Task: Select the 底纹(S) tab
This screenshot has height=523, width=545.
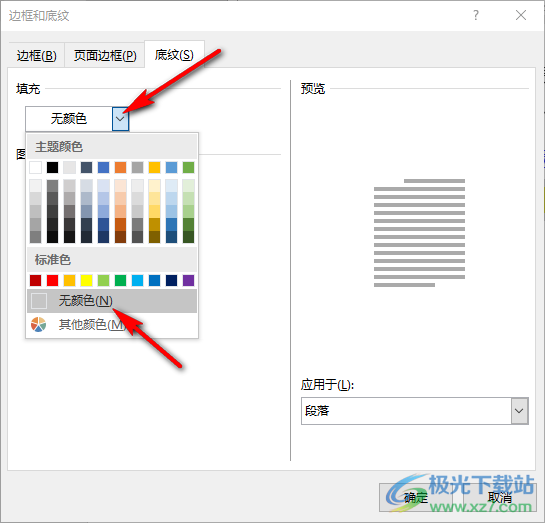Action: [174, 55]
